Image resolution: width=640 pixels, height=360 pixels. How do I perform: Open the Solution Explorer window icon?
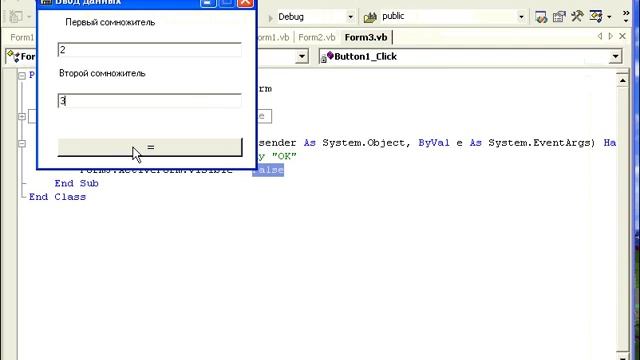click(541, 17)
